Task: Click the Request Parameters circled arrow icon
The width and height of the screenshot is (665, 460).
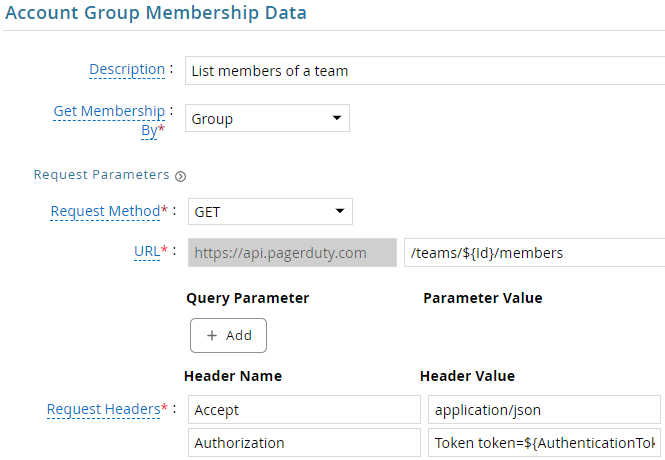Action: [x=181, y=176]
